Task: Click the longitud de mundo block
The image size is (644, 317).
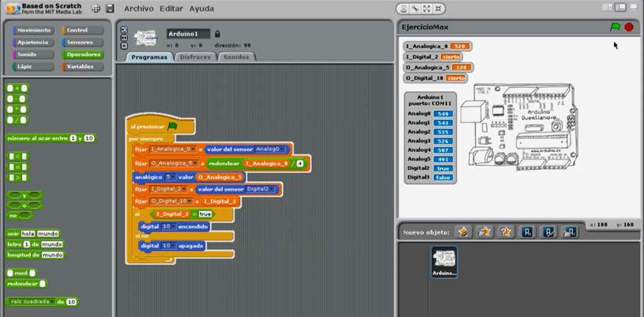Action: click(36, 255)
